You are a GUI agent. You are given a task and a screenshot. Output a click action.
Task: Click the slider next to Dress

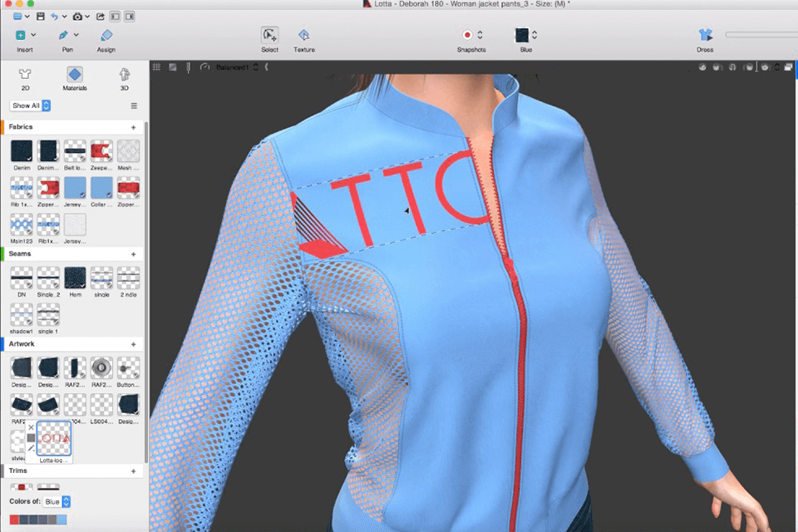(761, 35)
